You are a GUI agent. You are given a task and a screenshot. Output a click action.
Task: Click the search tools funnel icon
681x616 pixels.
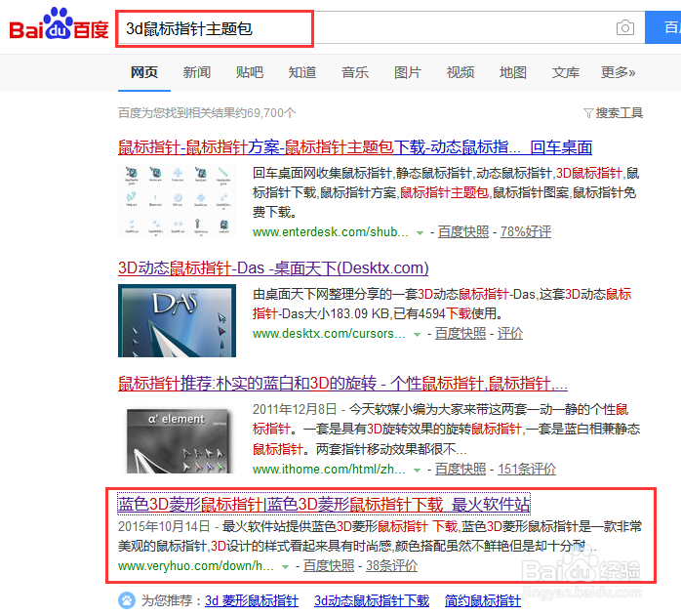point(588,113)
